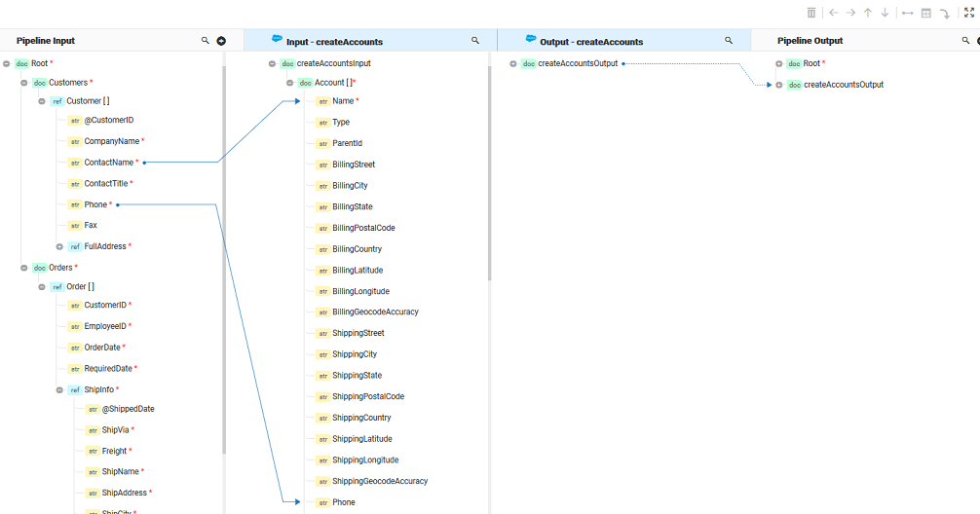Toggle fullscreen expand icon

coord(969,13)
